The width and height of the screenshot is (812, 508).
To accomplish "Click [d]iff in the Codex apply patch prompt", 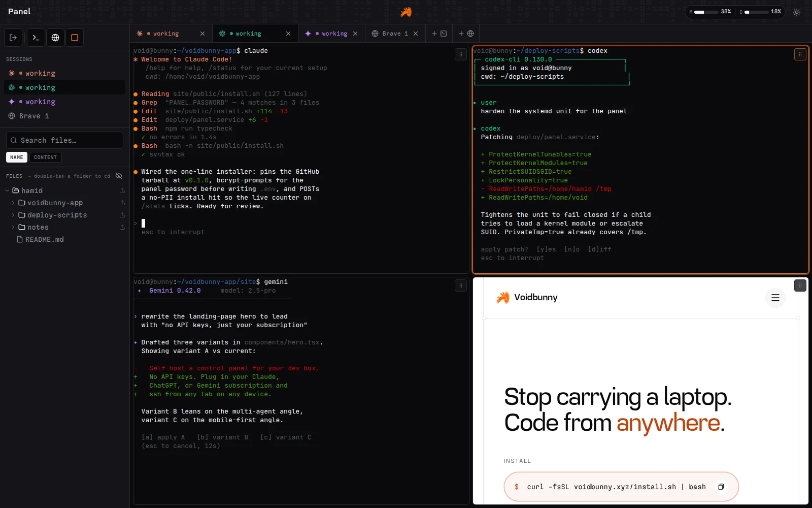I will (x=599, y=249).
